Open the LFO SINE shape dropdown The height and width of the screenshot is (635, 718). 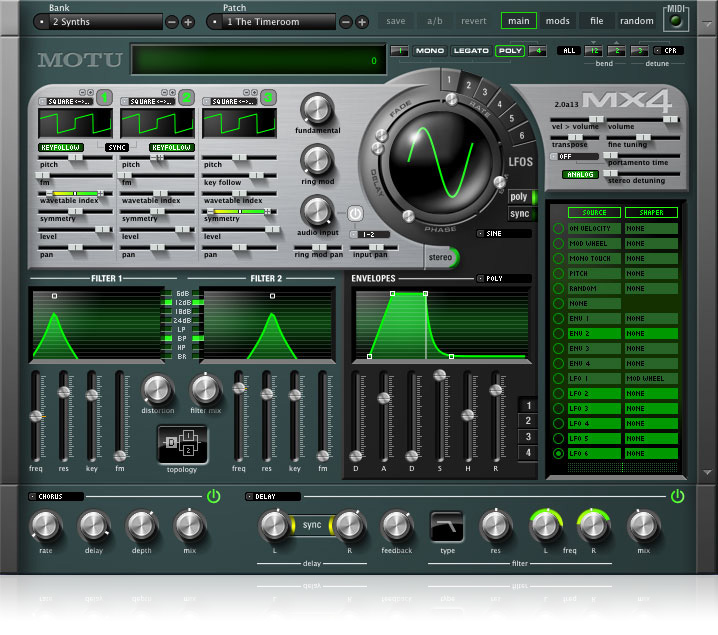point(504,233)
